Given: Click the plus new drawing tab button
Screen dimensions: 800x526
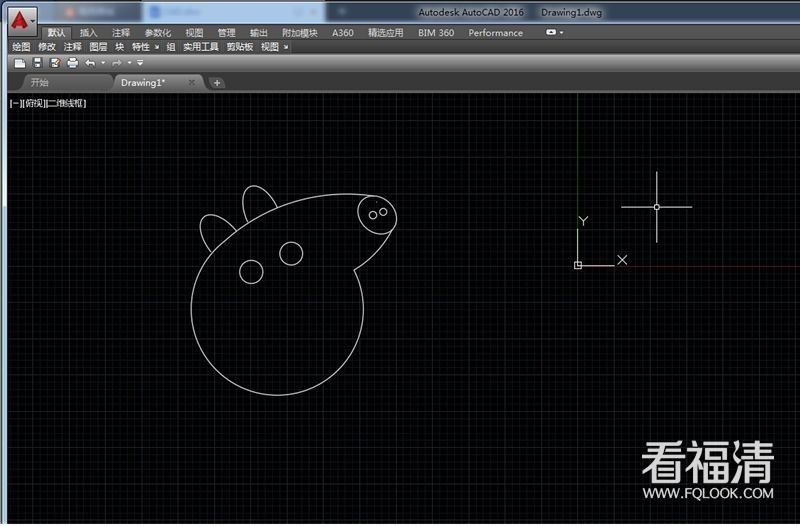Looking at the screenshot, I should point(217,83).
